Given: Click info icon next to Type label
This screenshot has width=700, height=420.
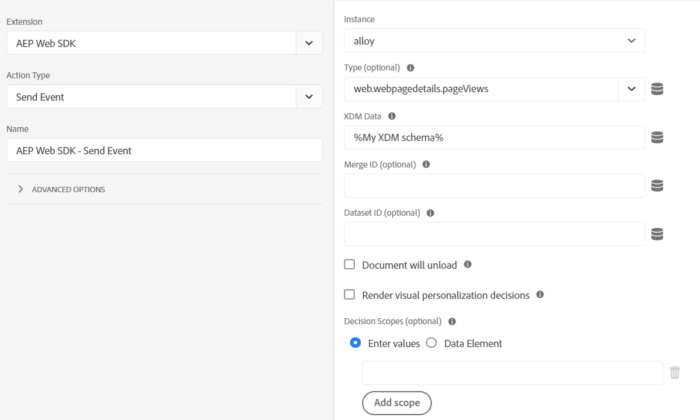Looking at the screenshot, I should coord(411,68).
